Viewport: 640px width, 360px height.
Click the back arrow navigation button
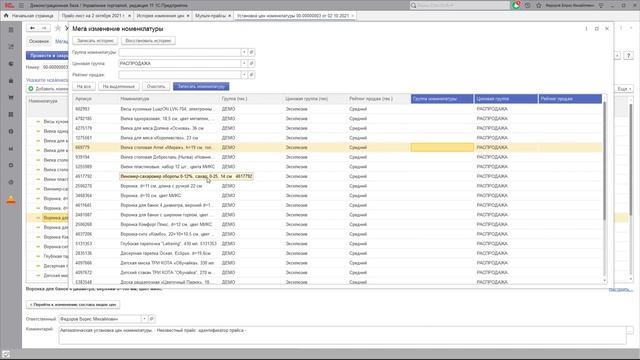click(33, 28)
